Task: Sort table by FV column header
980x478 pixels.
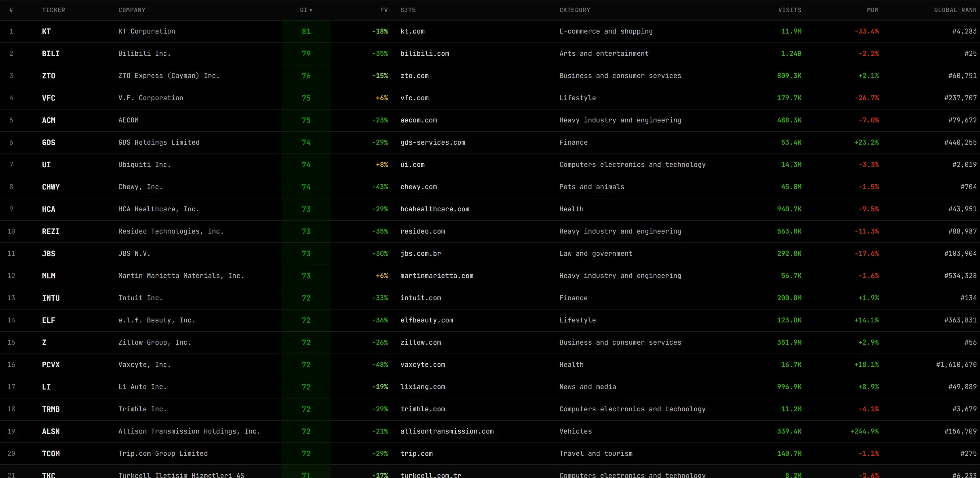Action: click(x=384, y=10)
